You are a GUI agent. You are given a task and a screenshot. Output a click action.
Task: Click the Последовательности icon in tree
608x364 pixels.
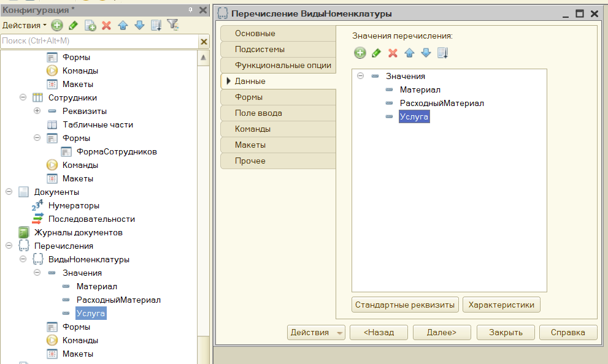pos(37,219)
